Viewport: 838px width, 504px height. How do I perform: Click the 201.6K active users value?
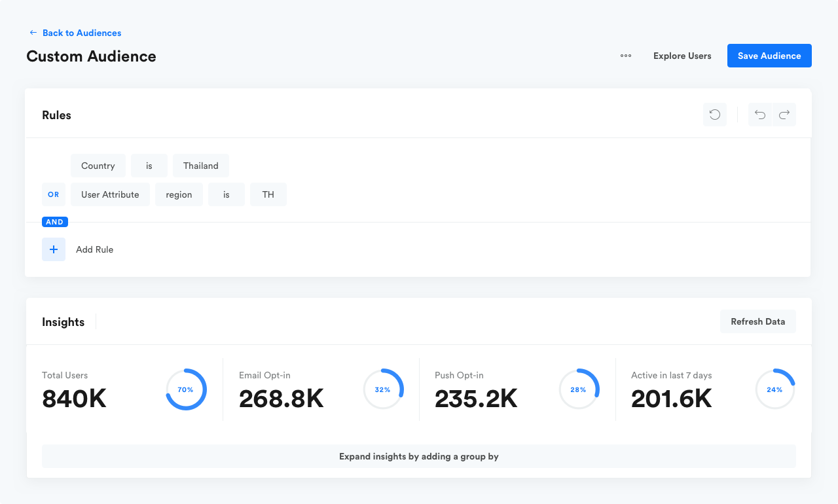coord(672,399)
